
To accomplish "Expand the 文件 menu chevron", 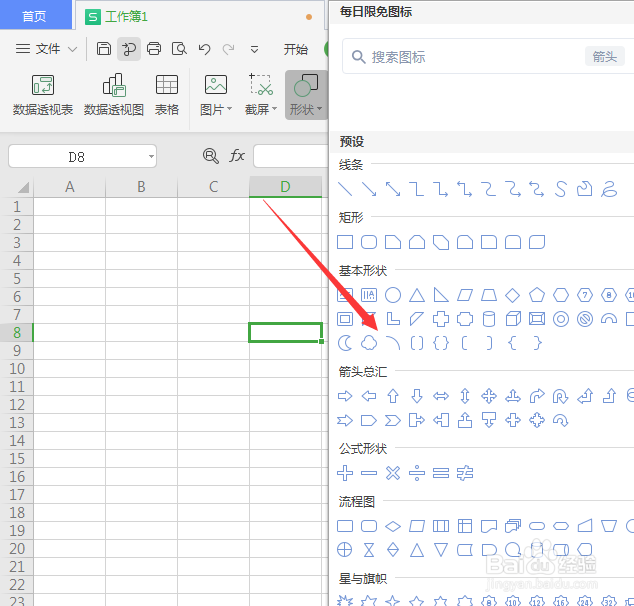I will pos(72,49).
